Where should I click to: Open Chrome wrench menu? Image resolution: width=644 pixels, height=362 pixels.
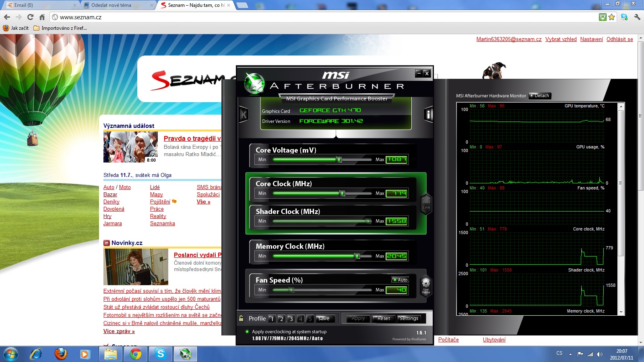point(637,17)
